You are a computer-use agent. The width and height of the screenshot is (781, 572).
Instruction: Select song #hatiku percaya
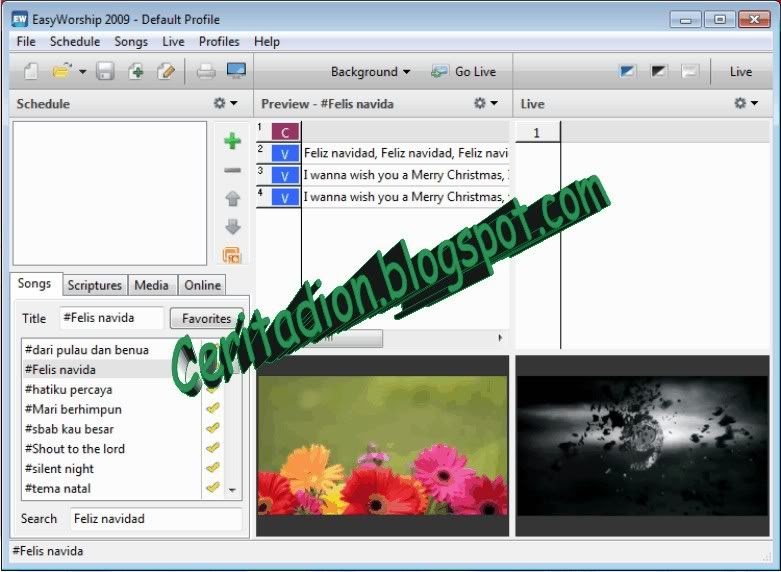coord(112,390)
